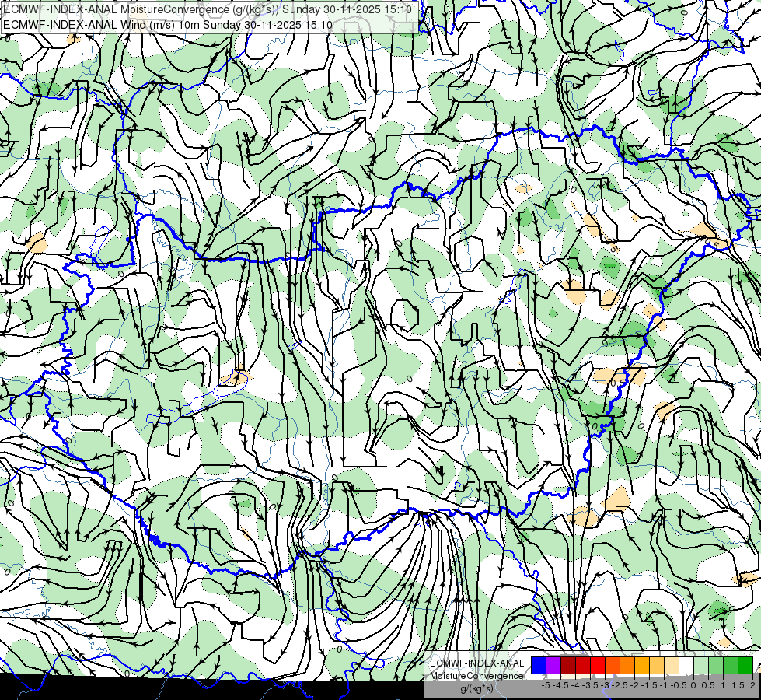
Task: Click the MoistureConvergence title line at top
Action: (208, 9)
